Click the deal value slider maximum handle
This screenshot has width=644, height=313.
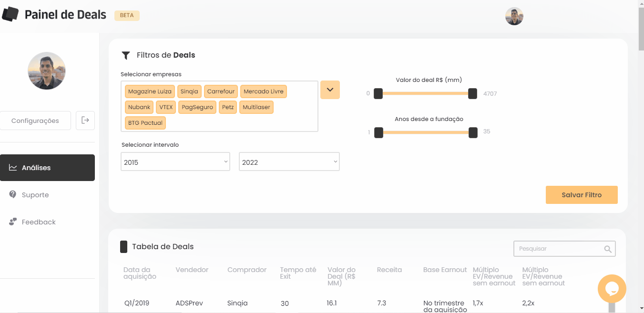[x=472, y=93]
